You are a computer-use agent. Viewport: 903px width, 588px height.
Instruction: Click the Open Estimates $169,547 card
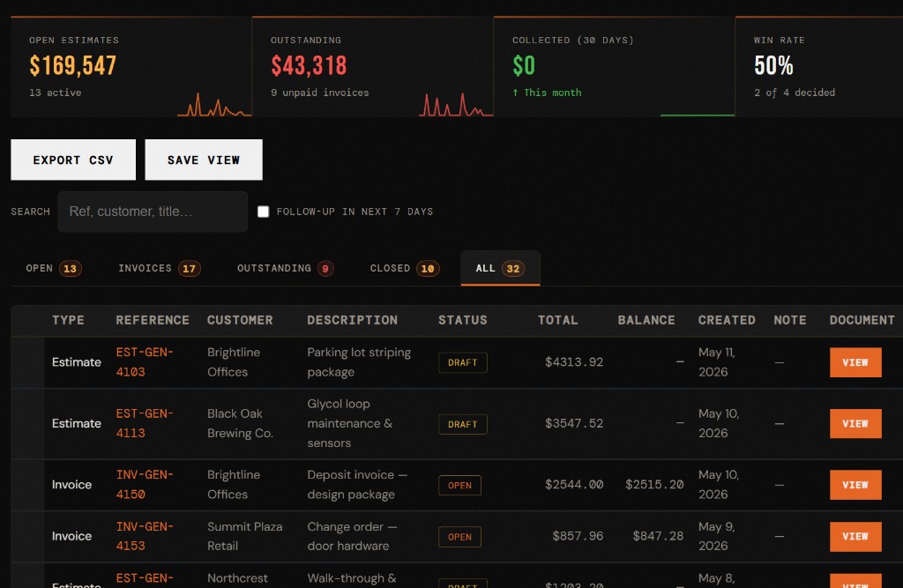(x=131, y=67)
